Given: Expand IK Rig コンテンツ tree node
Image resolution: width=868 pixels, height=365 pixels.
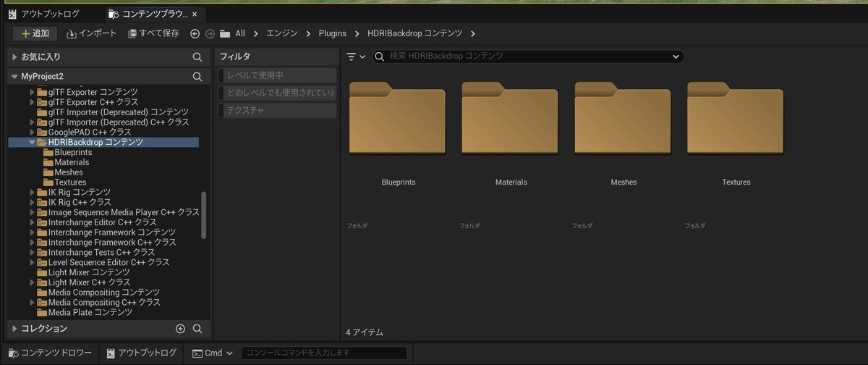Looking at the screenshot, I should 32,193.
